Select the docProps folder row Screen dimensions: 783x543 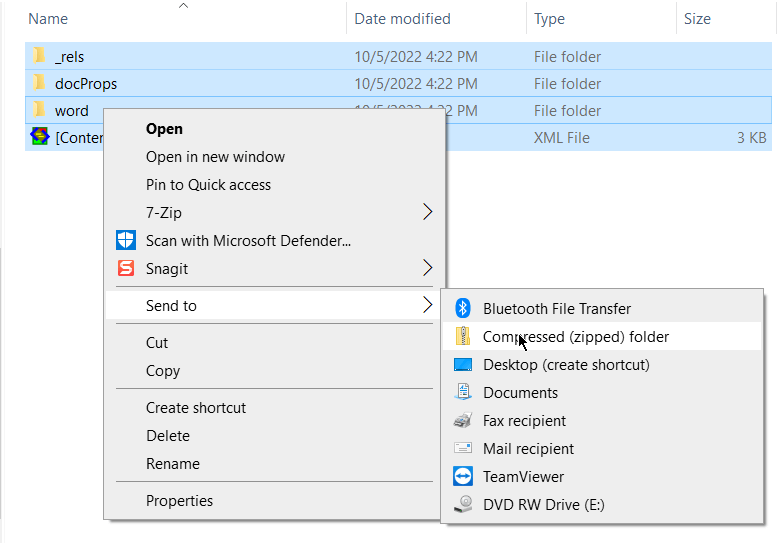(398, 83)
